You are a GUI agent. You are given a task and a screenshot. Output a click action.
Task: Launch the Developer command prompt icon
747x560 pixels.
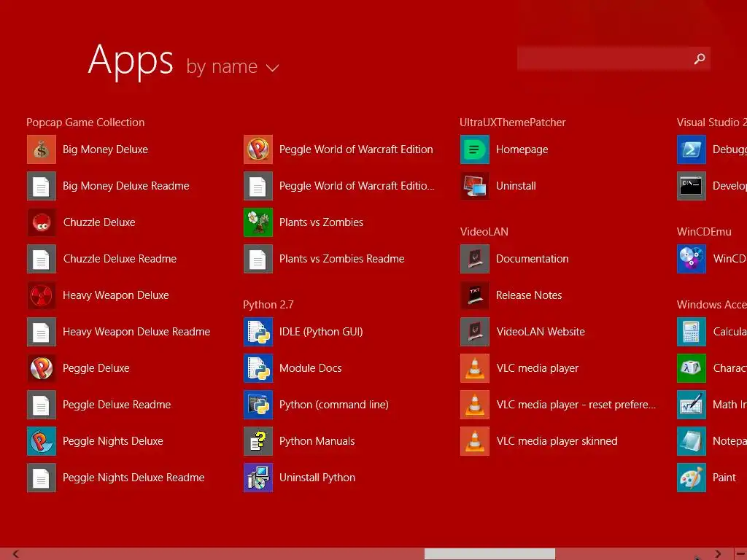click(x=692, y=186)
